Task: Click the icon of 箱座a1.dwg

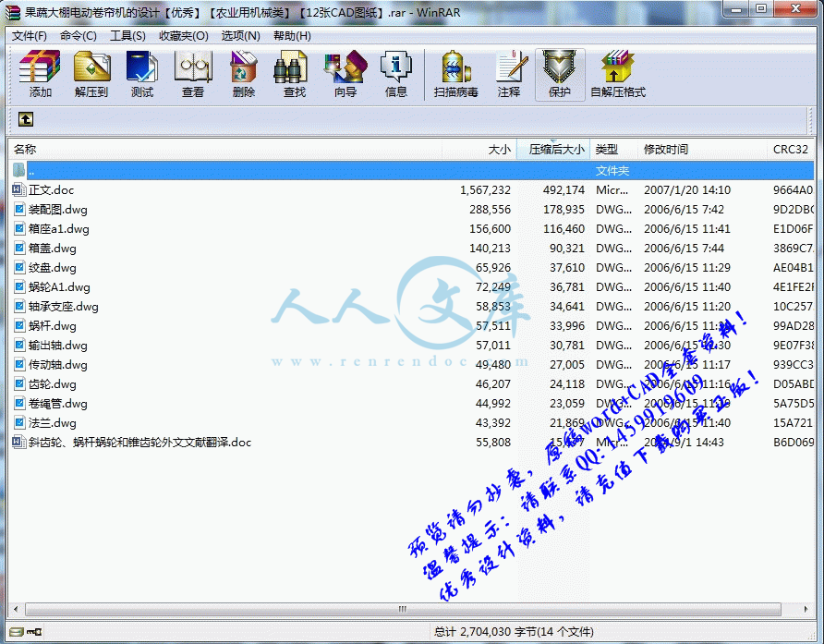Action: point(19,229)
